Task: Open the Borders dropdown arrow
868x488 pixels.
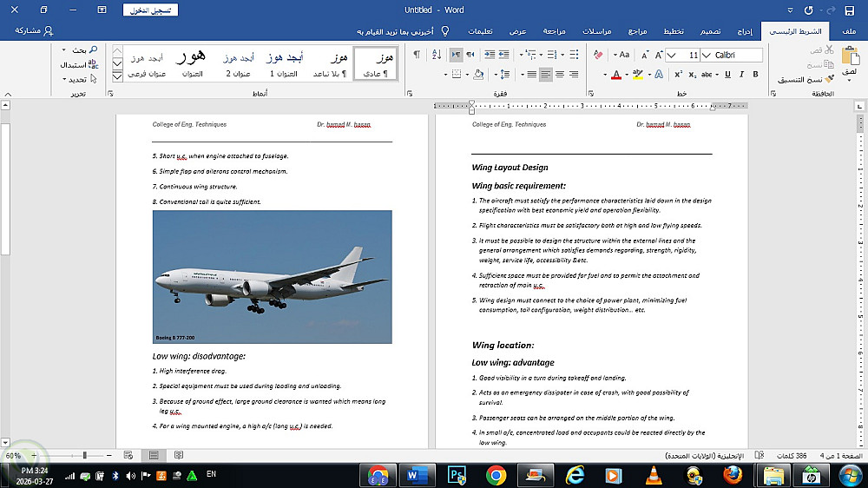Action: [x=445, y=74]
